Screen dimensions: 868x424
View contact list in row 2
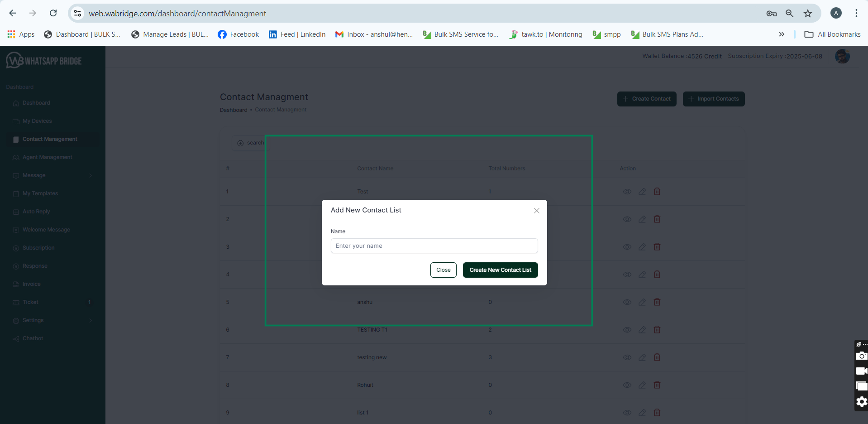(x=627, y=219)
